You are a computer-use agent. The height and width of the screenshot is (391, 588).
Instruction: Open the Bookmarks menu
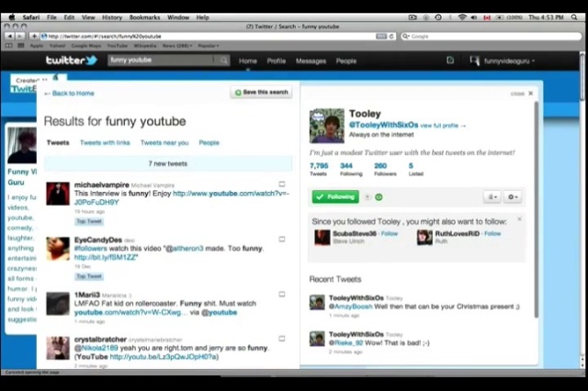[x=144, y=17]
